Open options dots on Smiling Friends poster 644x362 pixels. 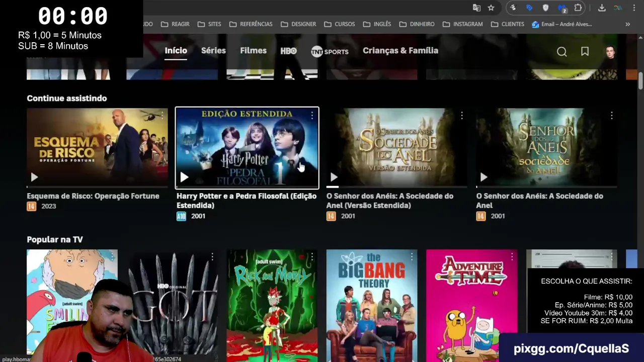(112, 257)
